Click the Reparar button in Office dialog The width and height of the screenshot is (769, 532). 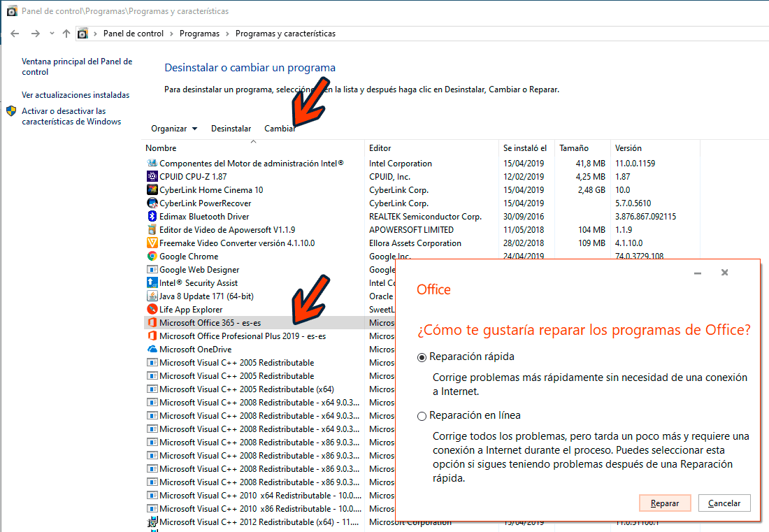tap(665, 503)
